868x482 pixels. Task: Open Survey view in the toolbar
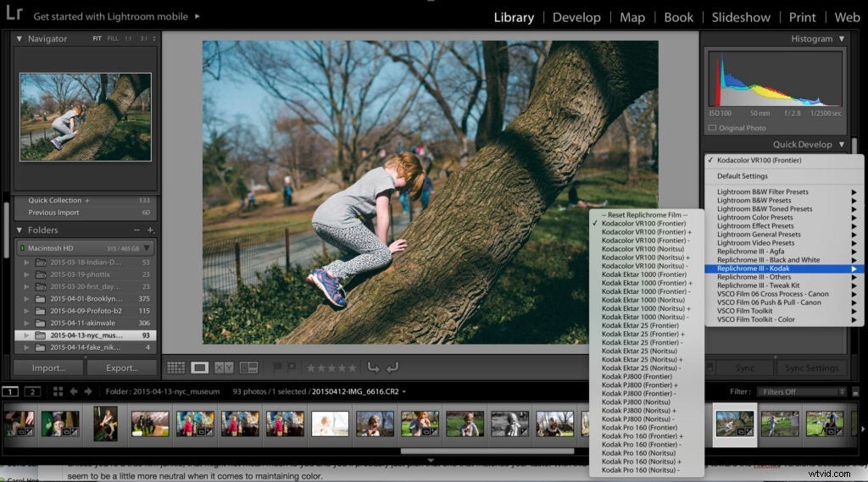pyautogui.click(x=248, y=368)
